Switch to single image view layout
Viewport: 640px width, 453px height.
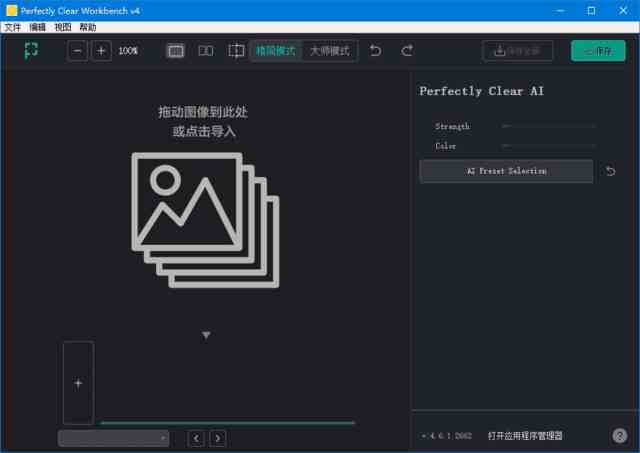pos(176,50)
